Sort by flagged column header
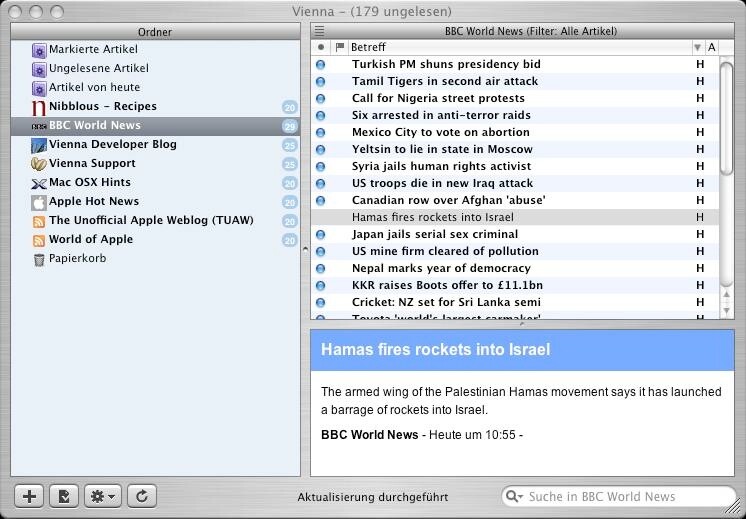The height and width of the screenshot is (519, 746). tap(340, 47)
